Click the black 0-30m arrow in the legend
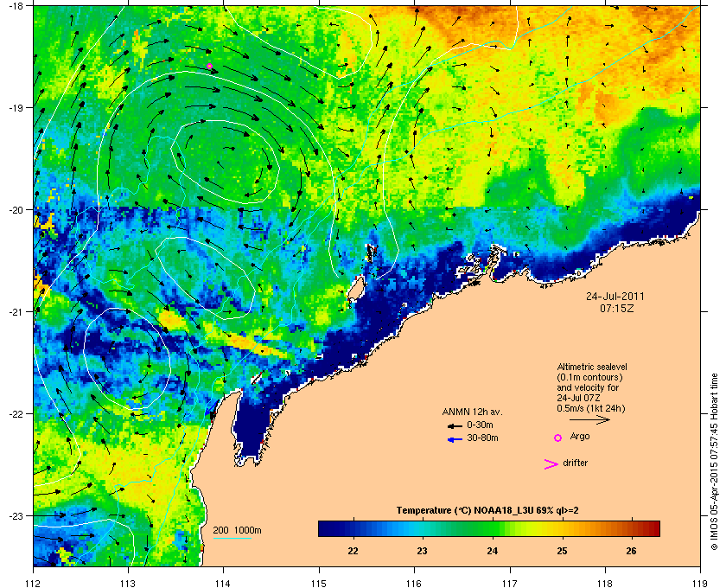The height and width of the screenshot is (588, 726). click(x=455, y=425)
